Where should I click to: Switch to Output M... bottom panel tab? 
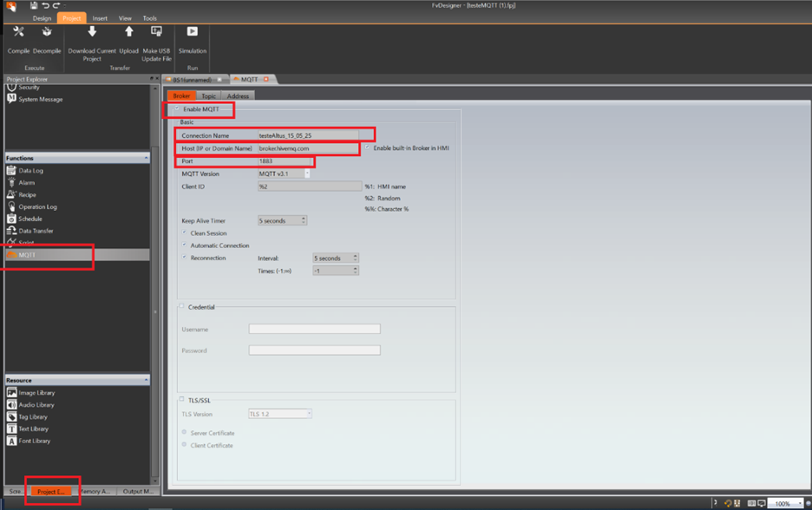point(138,492)
